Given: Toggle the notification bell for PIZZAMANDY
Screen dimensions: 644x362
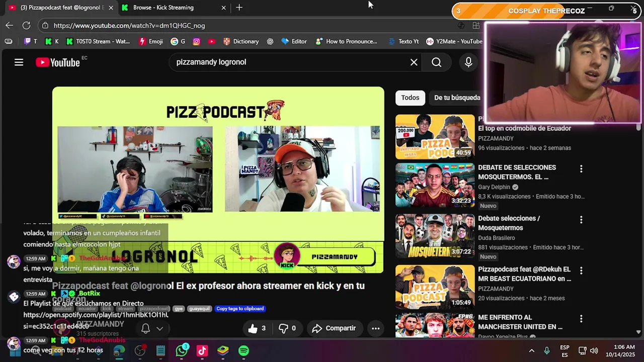Looking at the screenshot, I should click(x=145, y=328).
